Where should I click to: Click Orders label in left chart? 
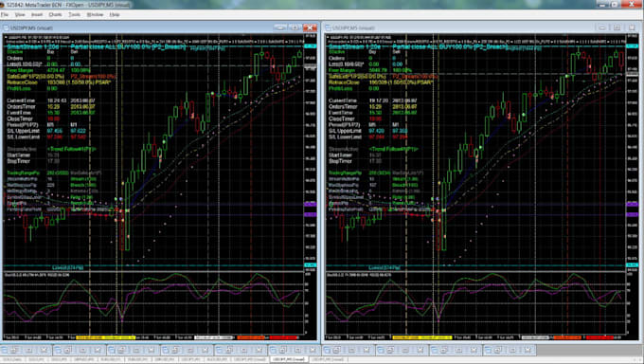15,59
